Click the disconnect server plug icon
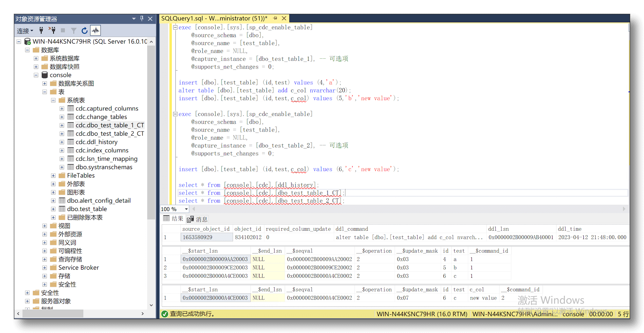The height and width of the screenshot is (333, 644). point(52,31)
